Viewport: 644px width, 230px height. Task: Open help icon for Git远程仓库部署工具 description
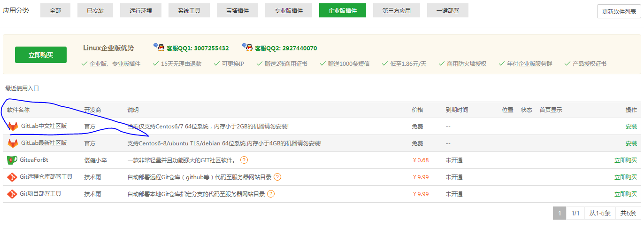click(277, 177)
